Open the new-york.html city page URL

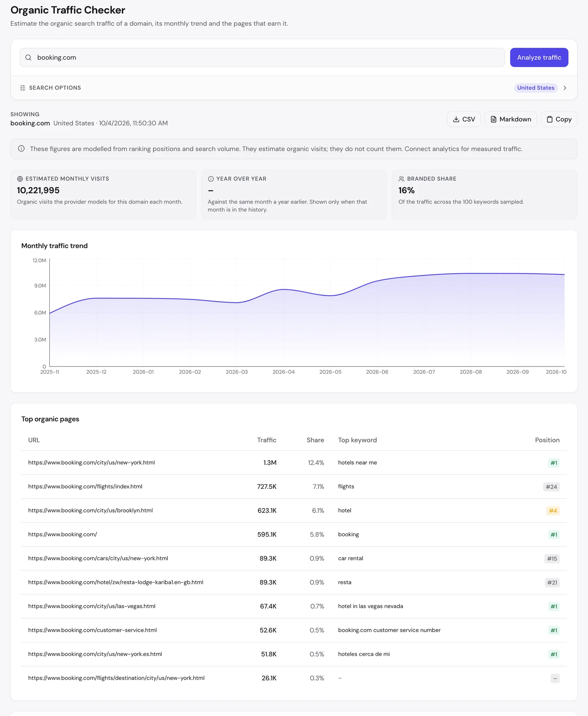coord(91,463)
